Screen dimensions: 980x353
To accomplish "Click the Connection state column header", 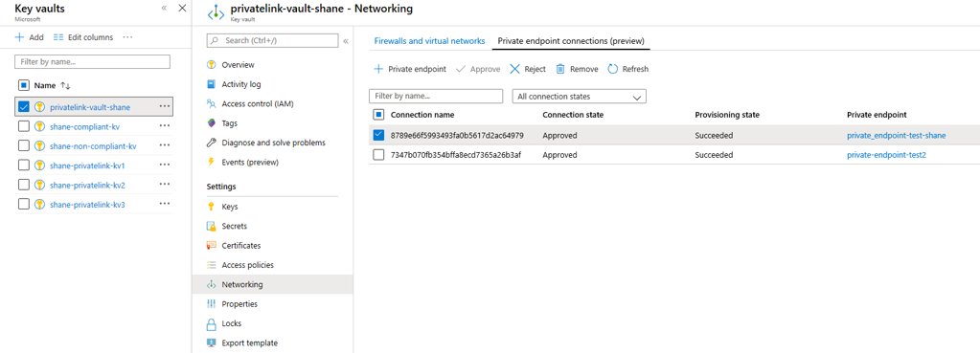I will tap(573, 115).
